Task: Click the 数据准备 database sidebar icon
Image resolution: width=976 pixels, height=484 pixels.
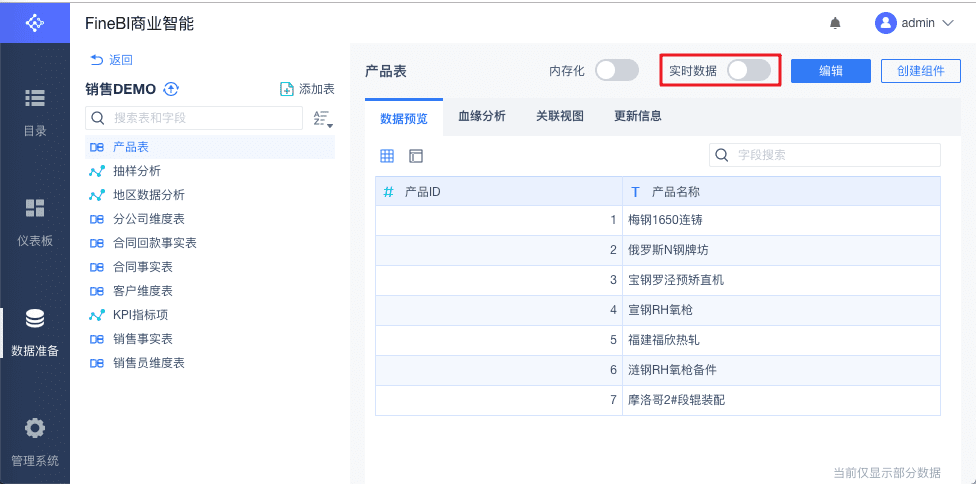Action: (x=35, y=319)
